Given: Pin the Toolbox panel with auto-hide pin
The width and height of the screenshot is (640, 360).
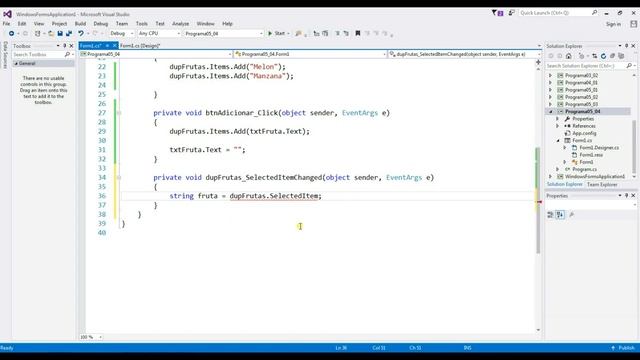Looking at the screenshot, I should (x=64, y=46).
